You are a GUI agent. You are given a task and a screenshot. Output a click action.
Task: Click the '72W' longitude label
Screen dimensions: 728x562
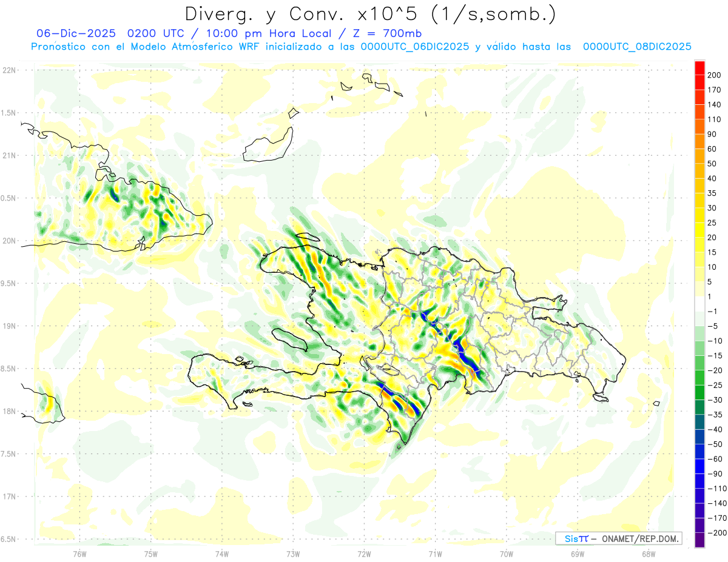364,554
